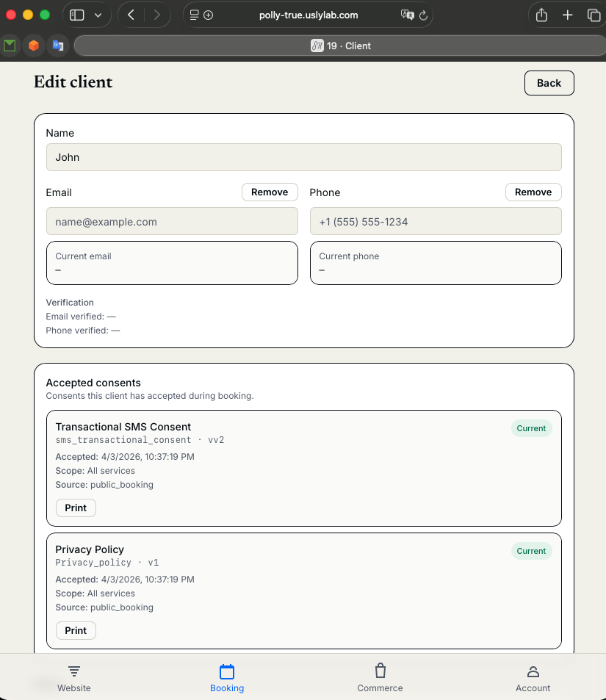
Task: Open the Booking tab in bottom navigation
Action: click(x=227, y=679)
